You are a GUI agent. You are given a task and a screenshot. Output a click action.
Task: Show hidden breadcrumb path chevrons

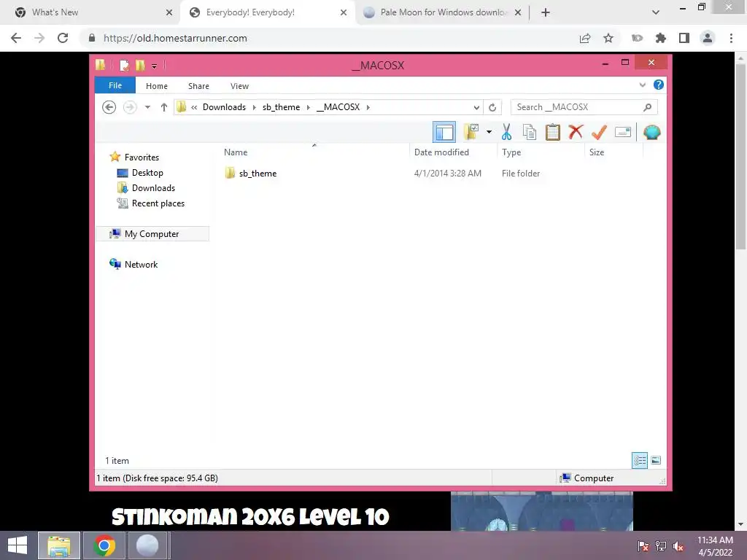(194, 107)
